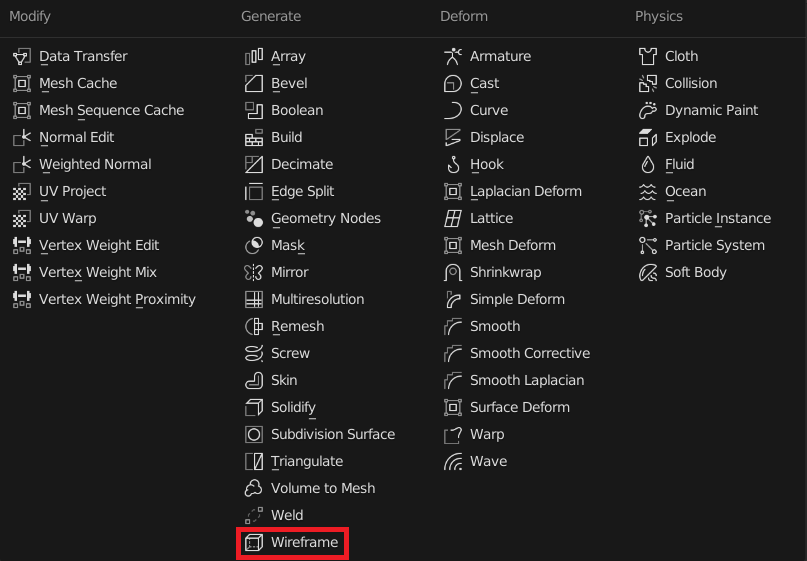Click the Cloth physics icon
The height and width of the screenshot is (561, 807).
click(648, 56)
